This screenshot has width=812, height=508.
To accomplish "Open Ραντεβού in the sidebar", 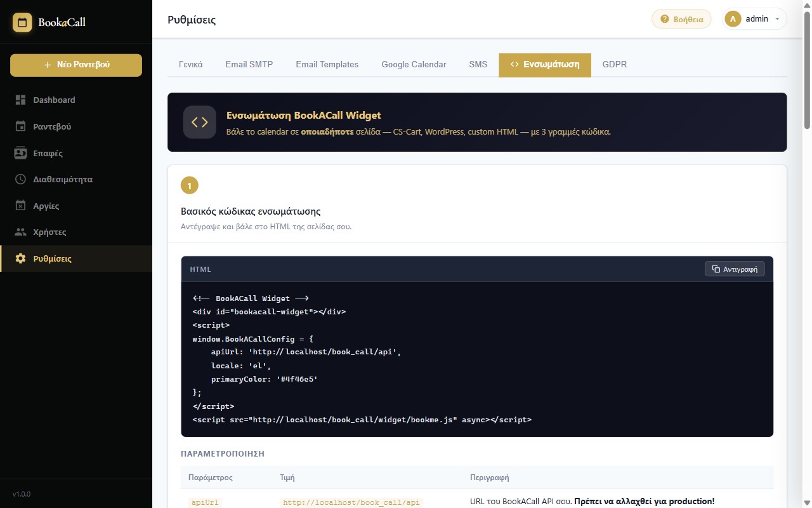I will click(76, 126).
